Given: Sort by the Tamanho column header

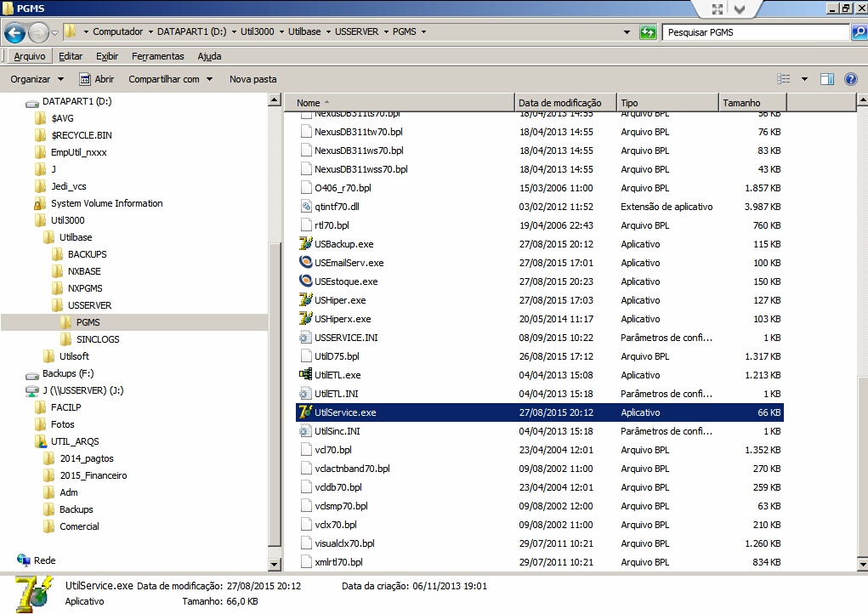Looking at the screenshot, I should 753,103.
